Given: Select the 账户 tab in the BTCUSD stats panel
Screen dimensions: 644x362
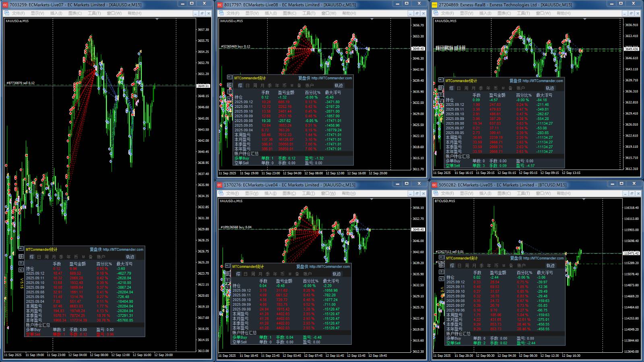Looking at the screenshot, I should [x=521, y=265].
